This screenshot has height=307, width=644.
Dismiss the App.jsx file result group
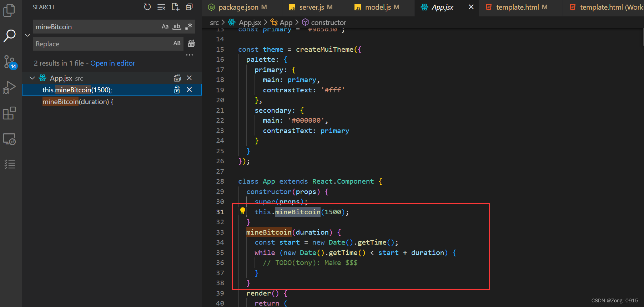189,78
